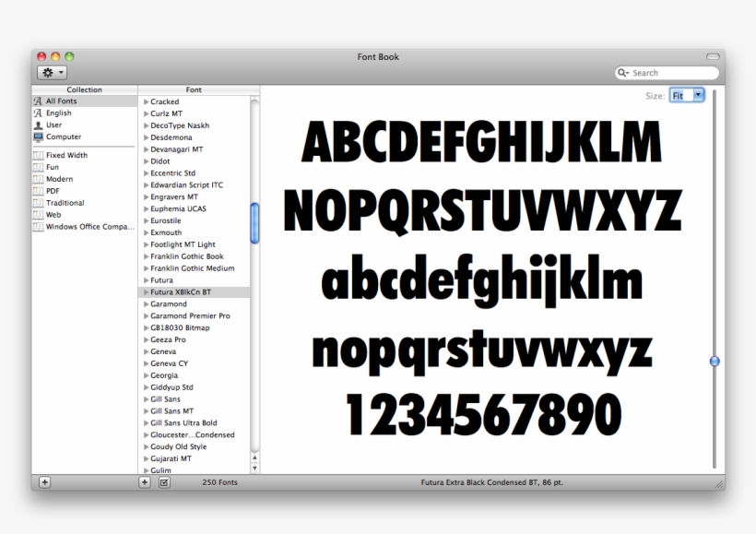The image size is (756, 534).
Task: Adjust the preview size slider knob
Action: [715, 361]
